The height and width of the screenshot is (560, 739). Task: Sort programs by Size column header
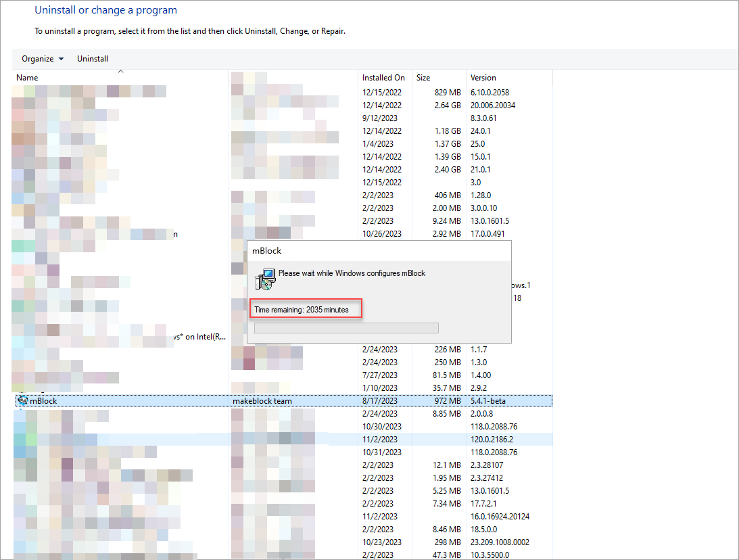(x=423, y=78)
